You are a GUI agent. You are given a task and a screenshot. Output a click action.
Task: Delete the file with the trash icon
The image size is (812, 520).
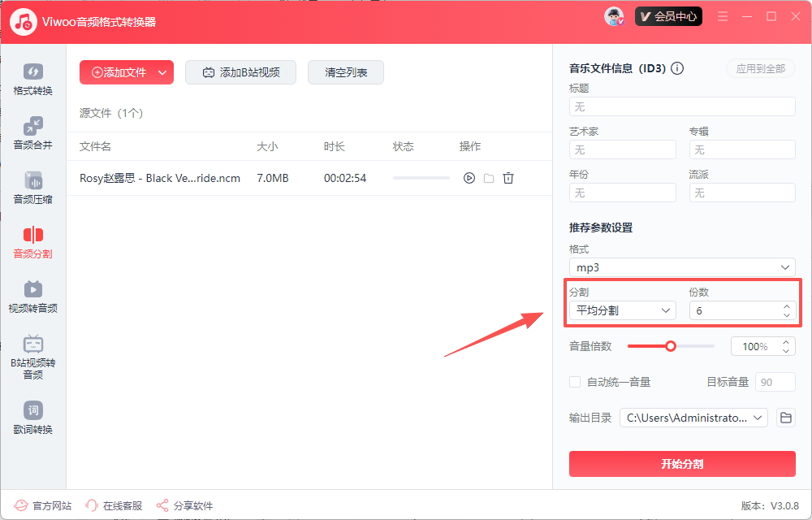point(508,178)
